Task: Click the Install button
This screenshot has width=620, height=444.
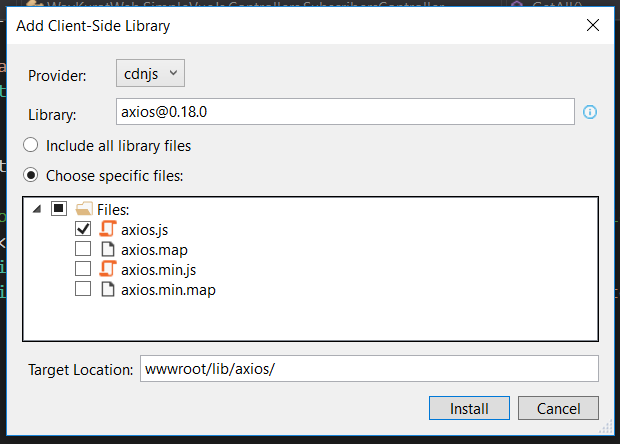Action: pyautogui.click(x=469, y=408)
